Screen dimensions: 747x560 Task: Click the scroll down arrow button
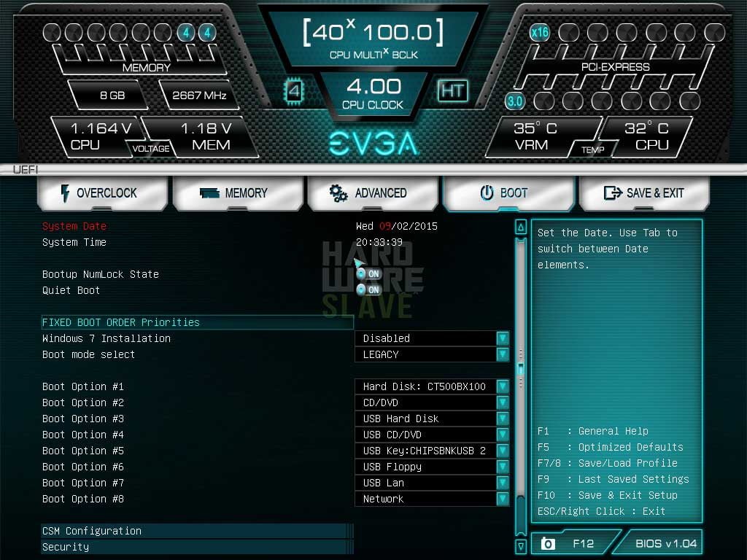(x=521, y=545)
